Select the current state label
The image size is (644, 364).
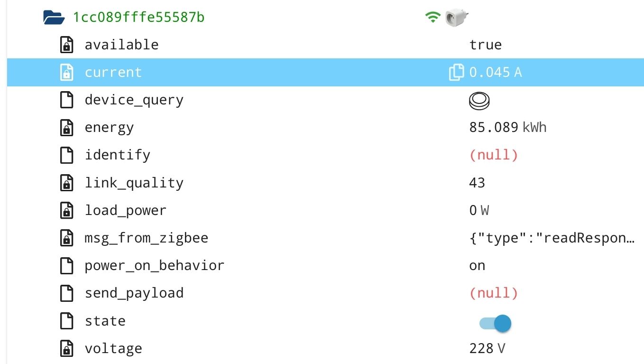(x=113, y=72)
